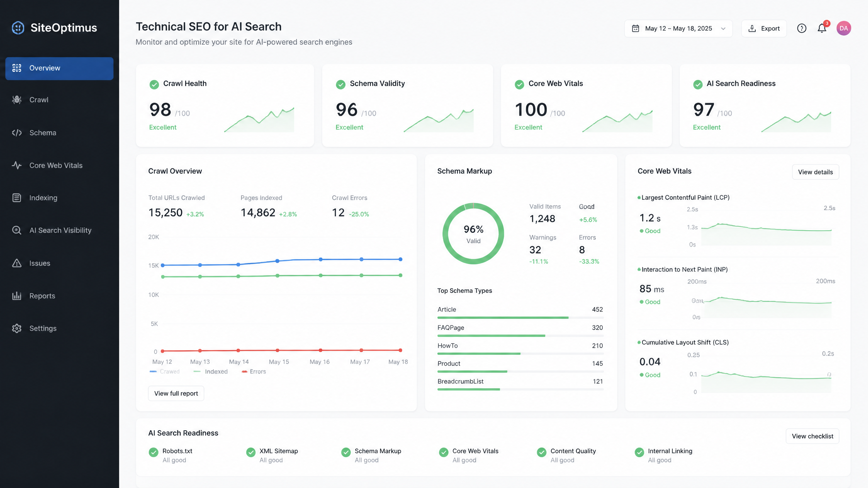Toggle Crawled series in chart legend

pos(165,372)
